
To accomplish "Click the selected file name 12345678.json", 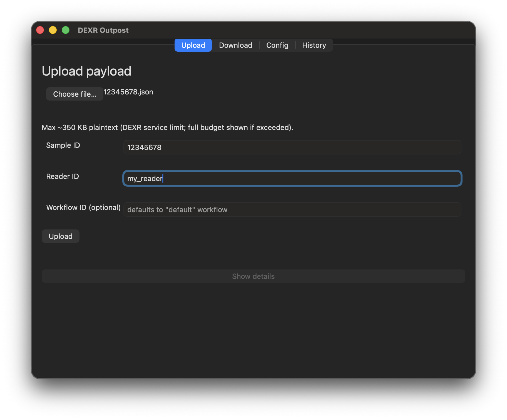I will click(128, 92).
